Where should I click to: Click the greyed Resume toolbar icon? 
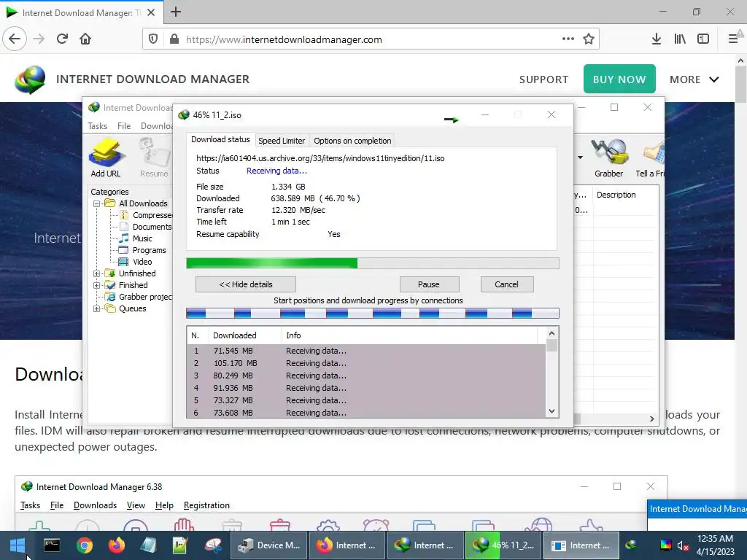[x=154, y=157]
